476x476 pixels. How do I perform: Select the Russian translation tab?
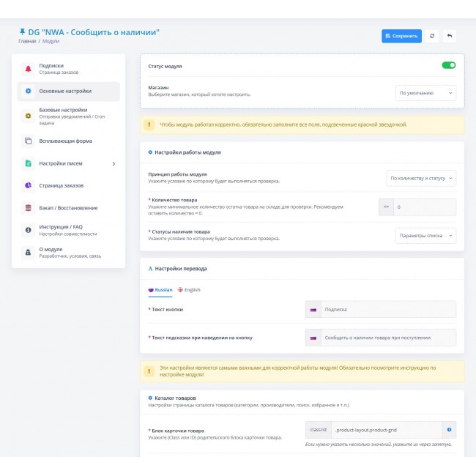[x=160, y=290]
